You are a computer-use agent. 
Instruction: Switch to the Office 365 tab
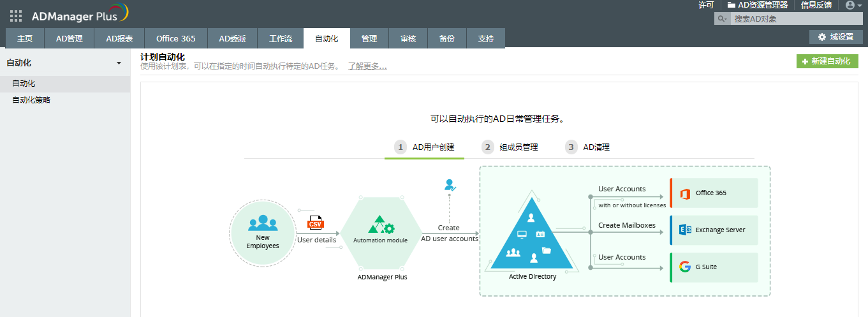tap(176, 38)
